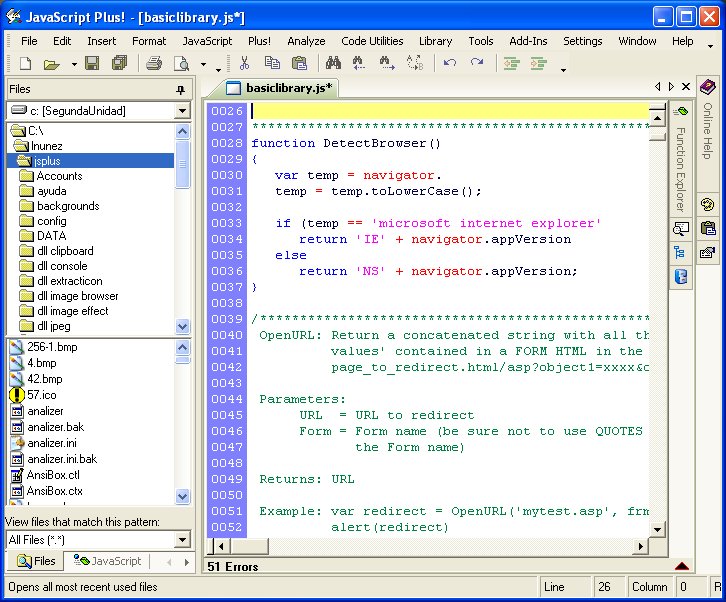Viewport: 726px width, 602px height.
Task: Open the drive selection dropdown
Action: [182, 111]
